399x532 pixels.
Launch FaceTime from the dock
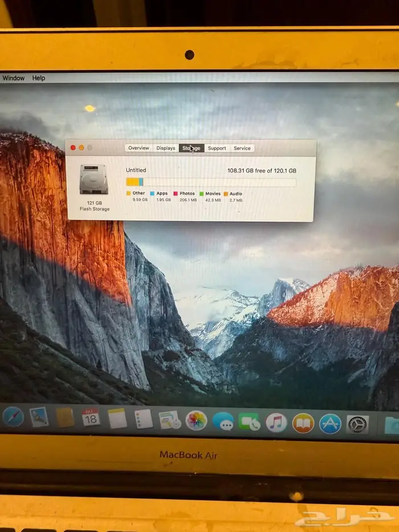pos(250,422)
